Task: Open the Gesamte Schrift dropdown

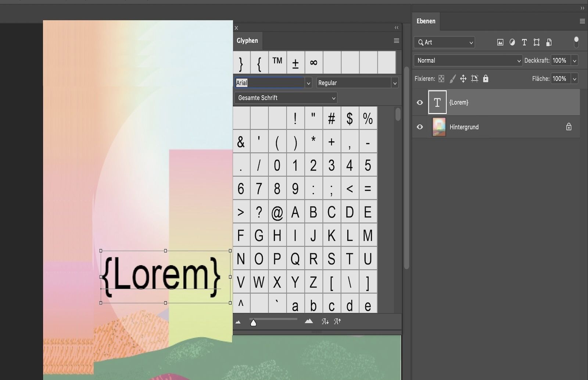Action: coord(286,97)
